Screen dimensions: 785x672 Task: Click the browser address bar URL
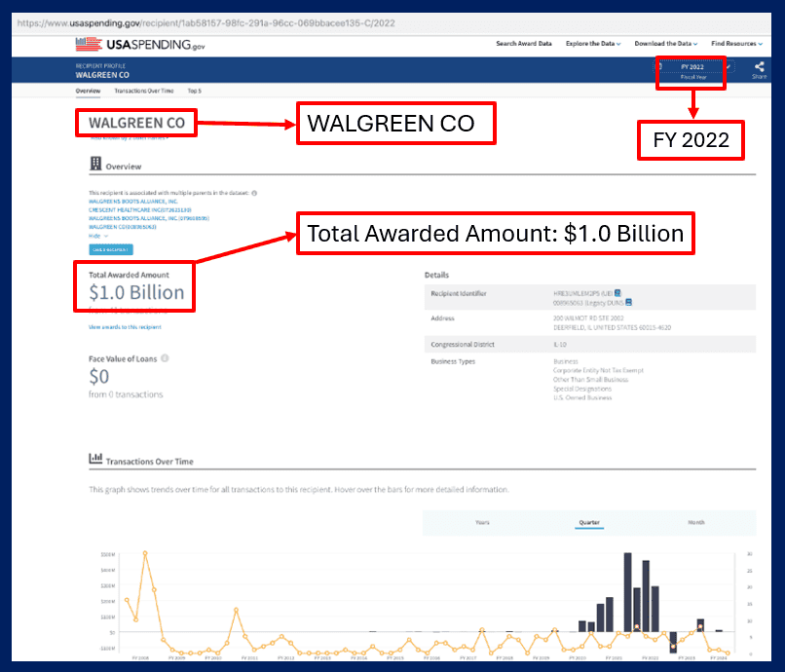click(206, 23)
